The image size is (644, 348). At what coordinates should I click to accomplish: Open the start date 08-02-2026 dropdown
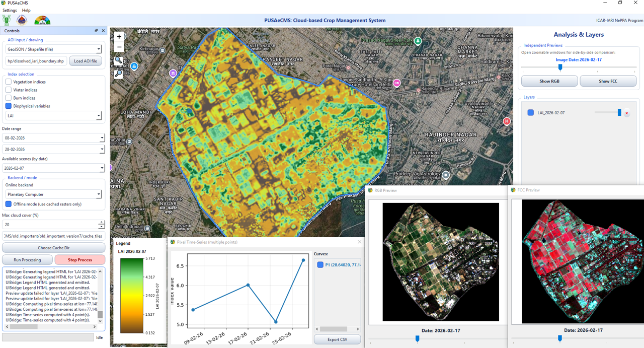[x=53, y=138]
